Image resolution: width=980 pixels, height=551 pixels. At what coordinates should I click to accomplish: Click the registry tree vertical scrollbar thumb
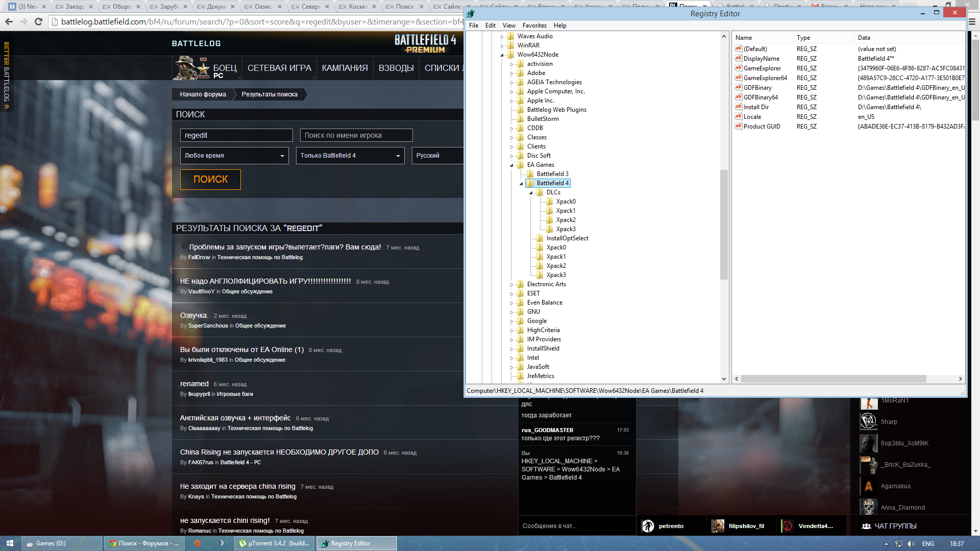[x=724, y=224]
